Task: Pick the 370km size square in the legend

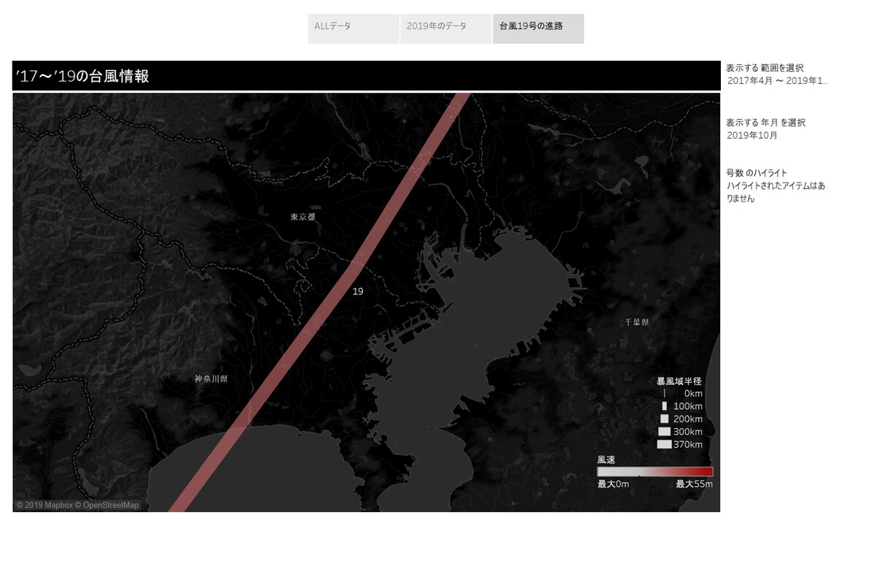Action: pos(665,444)
